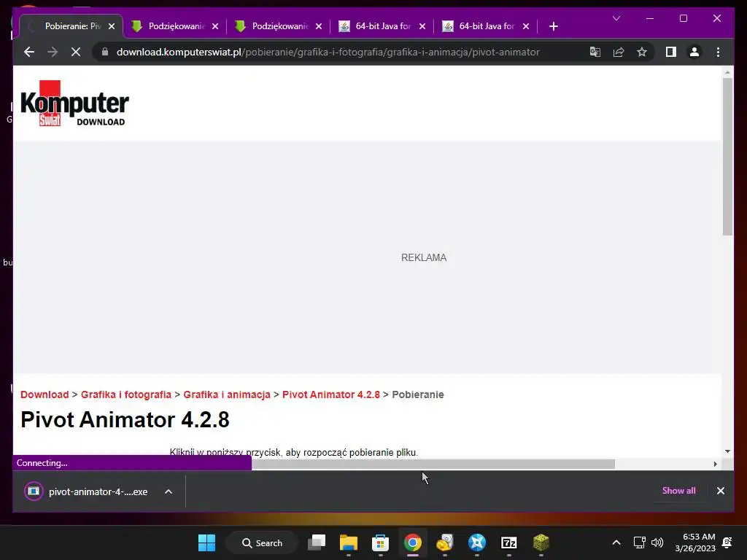Click the Chrome taskbar icon
The image size is (747, 560).
413,542
